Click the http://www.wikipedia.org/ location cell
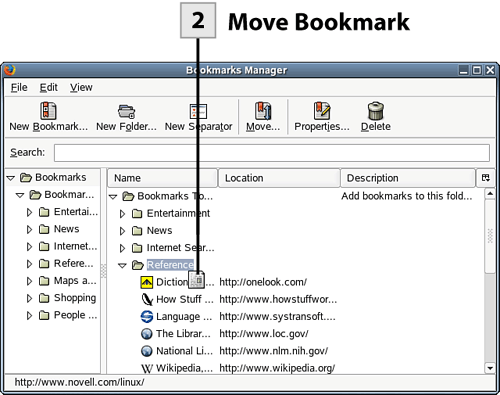500x395 pixels. [x=277, y=368]
